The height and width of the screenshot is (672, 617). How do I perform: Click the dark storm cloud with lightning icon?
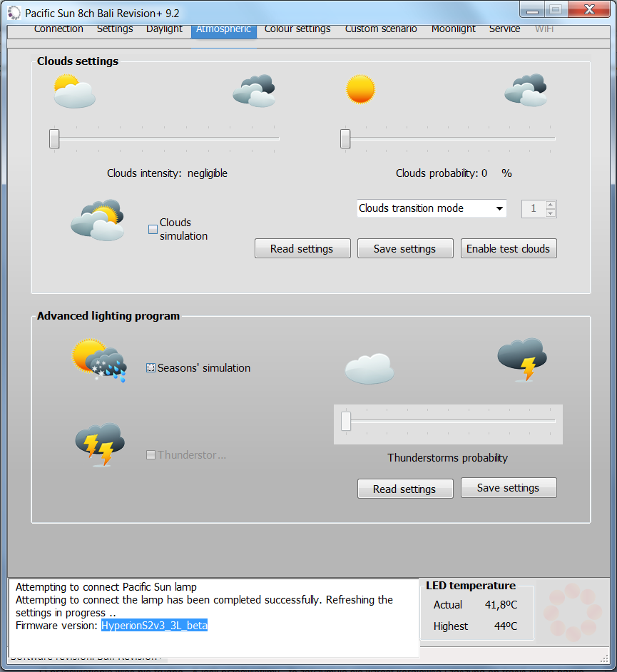[522, 360]
